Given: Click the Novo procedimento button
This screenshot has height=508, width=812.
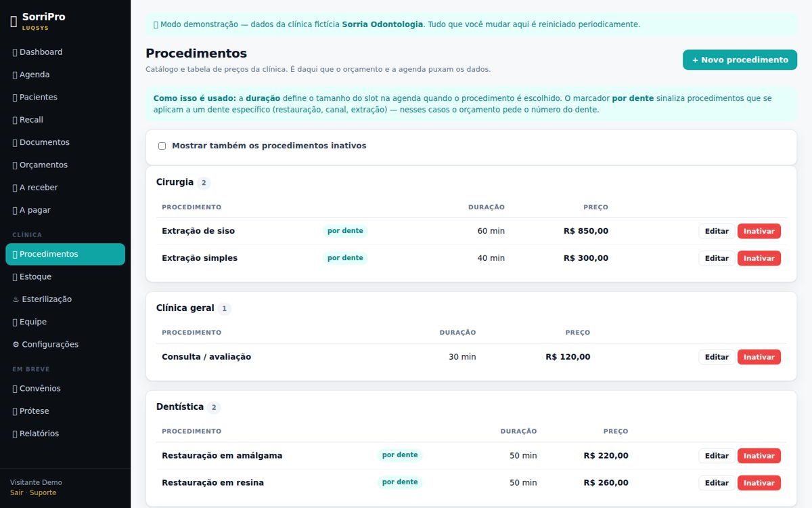Looking at the screenshot, I should click(x=740, y=60).
